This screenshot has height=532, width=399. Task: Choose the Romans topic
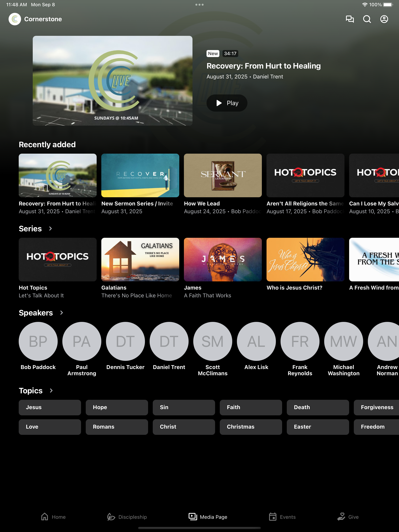(117, 427)
